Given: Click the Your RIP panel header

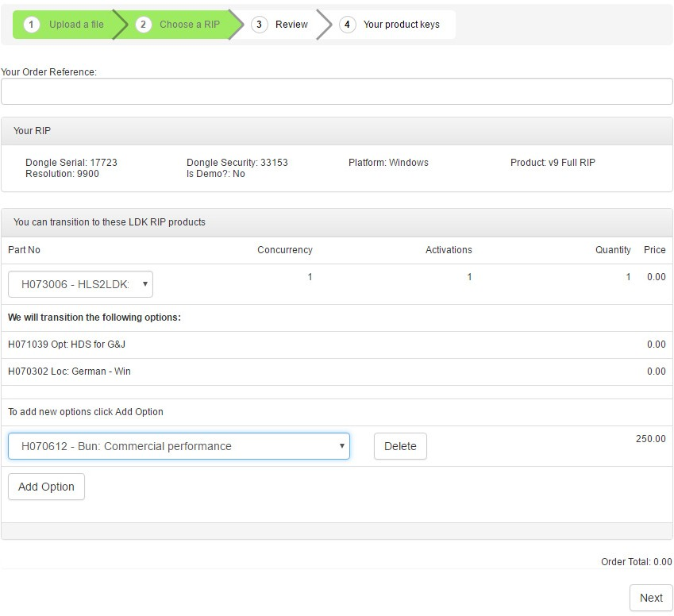Looking at the screenshot, I should tap(337, 131).
